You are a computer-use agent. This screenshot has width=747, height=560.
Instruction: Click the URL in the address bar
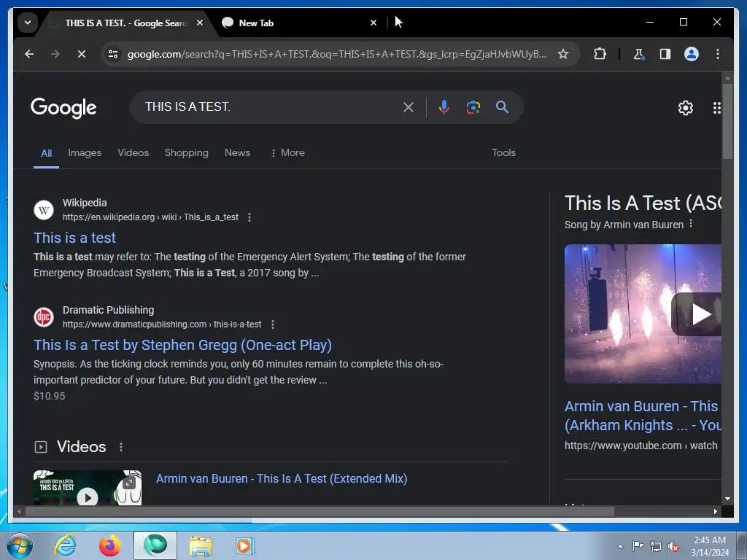337,54
